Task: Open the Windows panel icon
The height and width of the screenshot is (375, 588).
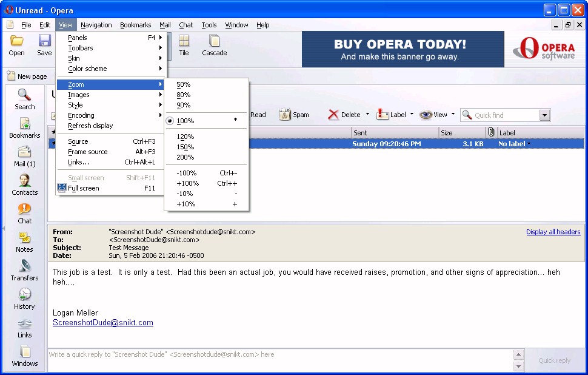Action: coord(24,352)
